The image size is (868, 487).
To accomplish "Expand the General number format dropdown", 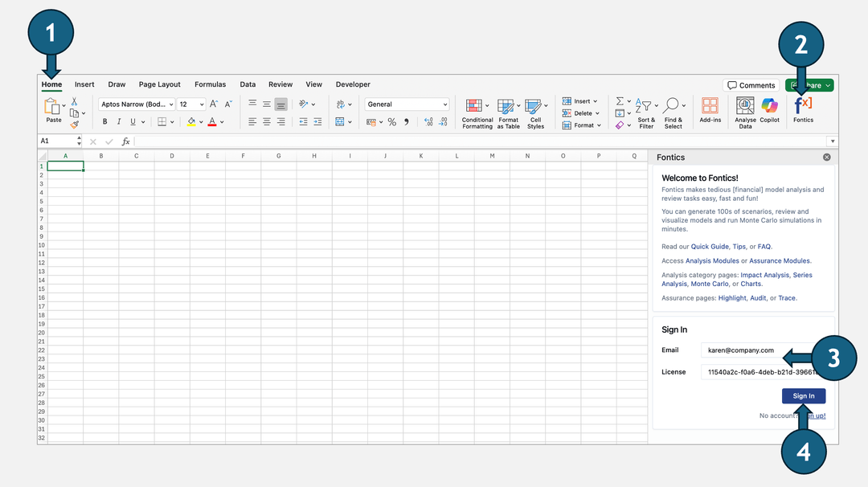I will coord(444,104).
